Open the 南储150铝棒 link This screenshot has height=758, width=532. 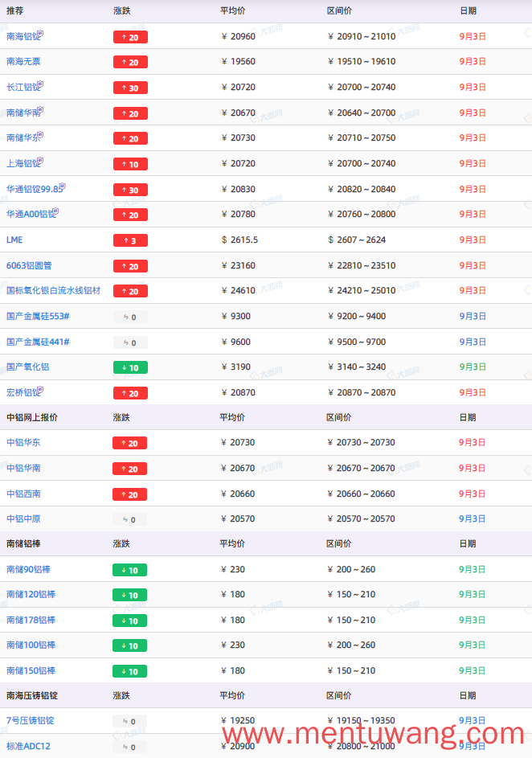(x=31, y=670)
